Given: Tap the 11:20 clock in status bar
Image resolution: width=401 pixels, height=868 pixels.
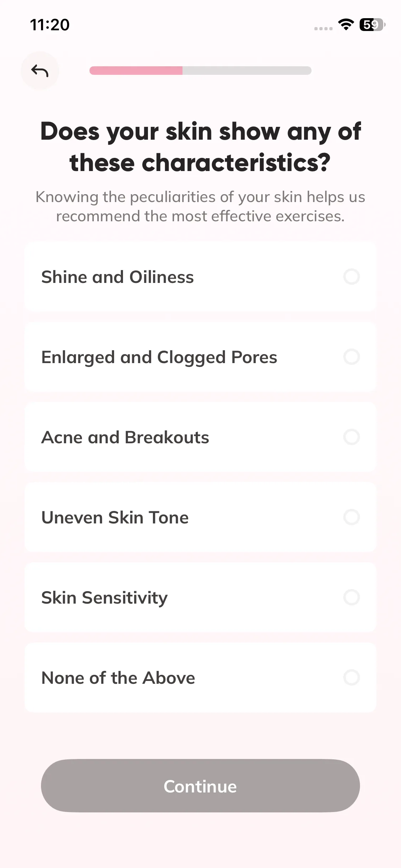Looking at the screenshot, I should [x=50, y=25].
